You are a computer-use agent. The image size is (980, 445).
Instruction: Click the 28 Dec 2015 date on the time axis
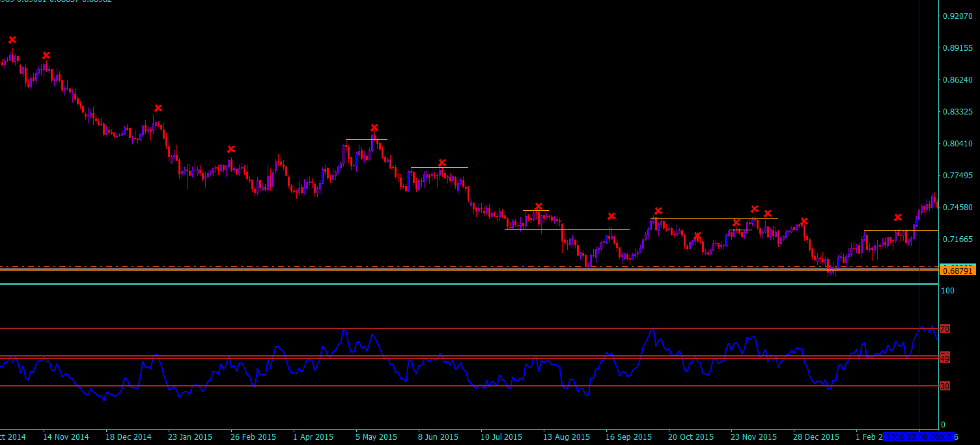pyautogui.click(x=815, y=437)
